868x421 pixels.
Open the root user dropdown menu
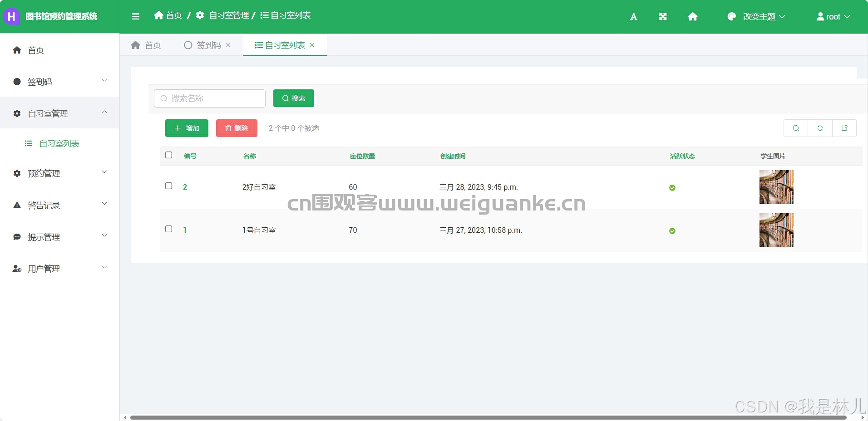tap(833, 16)
